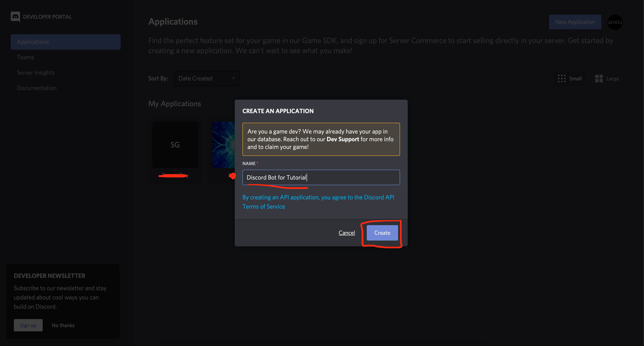Toggle the Sign up newsletter button
This screenshot has height=346, width=644.
28,325
